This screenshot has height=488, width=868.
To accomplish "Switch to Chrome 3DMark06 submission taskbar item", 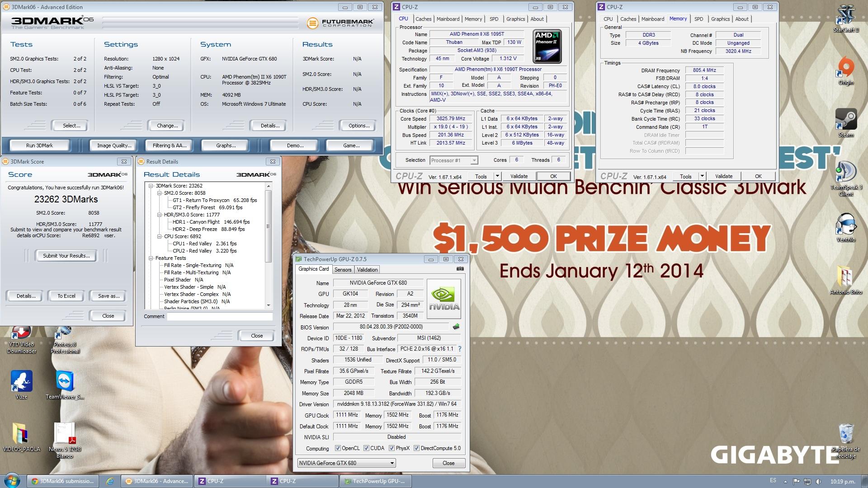I will [x=62, y=481].
